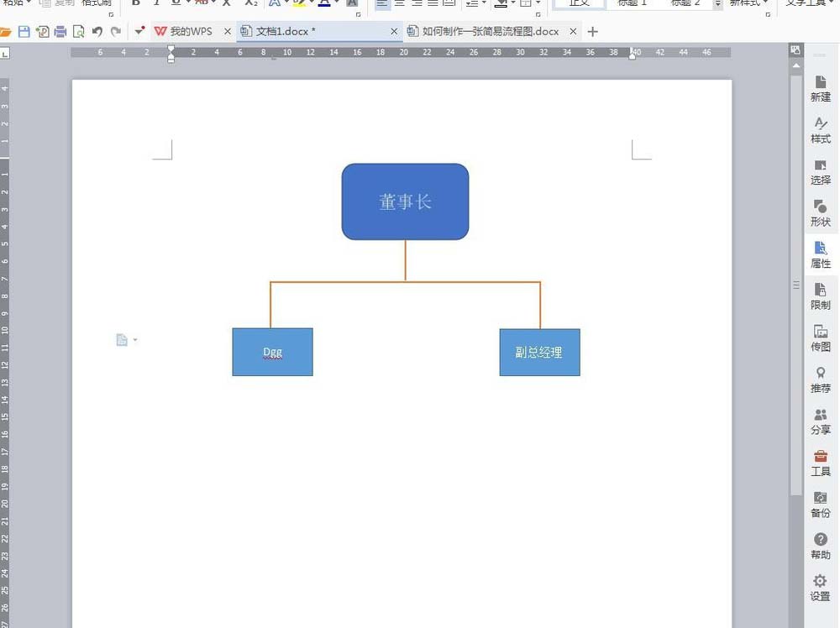
Task: Open the Backup panel from the sidebar
Action: [820, 505]
